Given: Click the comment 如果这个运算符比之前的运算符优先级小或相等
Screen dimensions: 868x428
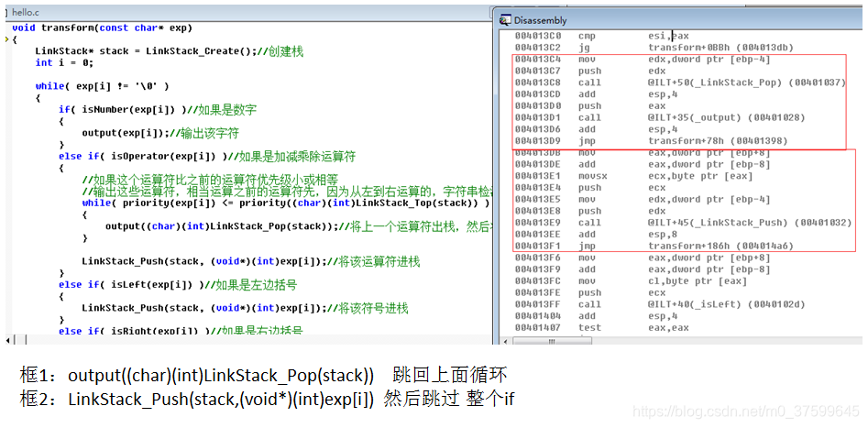Looking at the screenshot, I should point(210,180).
